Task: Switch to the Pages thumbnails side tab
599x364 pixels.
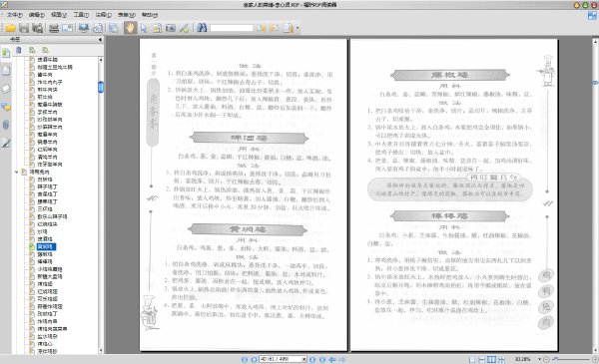Action: 6,71
